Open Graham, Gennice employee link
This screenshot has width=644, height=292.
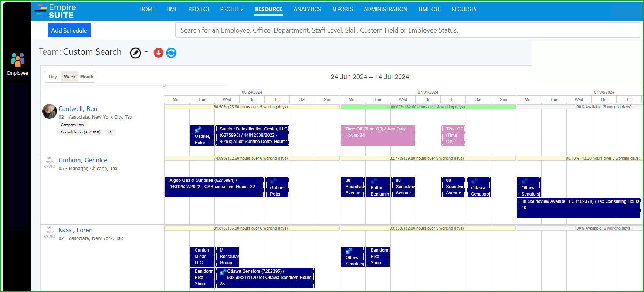(x=83, y=160)
